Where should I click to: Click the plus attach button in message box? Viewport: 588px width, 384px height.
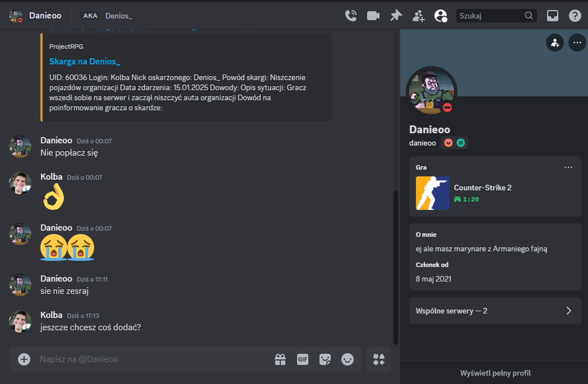coord(24,359)
